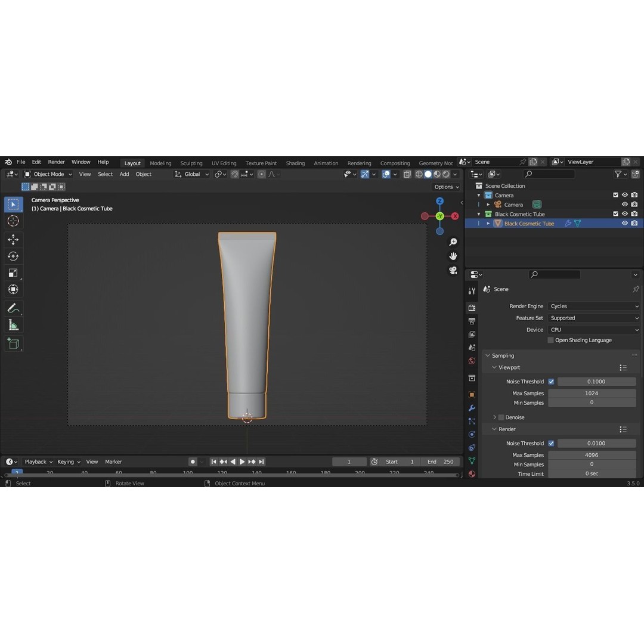
Task: Select the Add Cube tool
Action: 13,343
